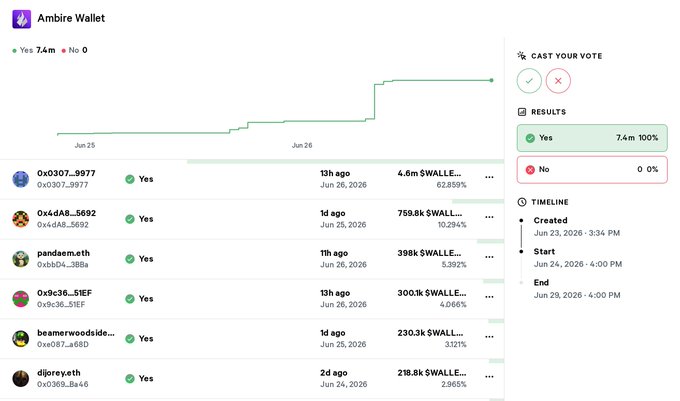
Task: Open avatar of voter 0x4dA8...5692
Action: pyautogui.click(x=20, y=219)
